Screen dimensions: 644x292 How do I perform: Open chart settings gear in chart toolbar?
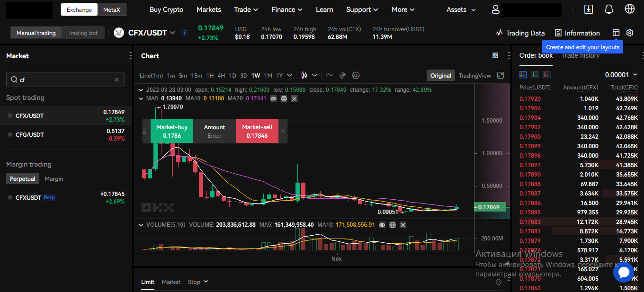point(356,75)
